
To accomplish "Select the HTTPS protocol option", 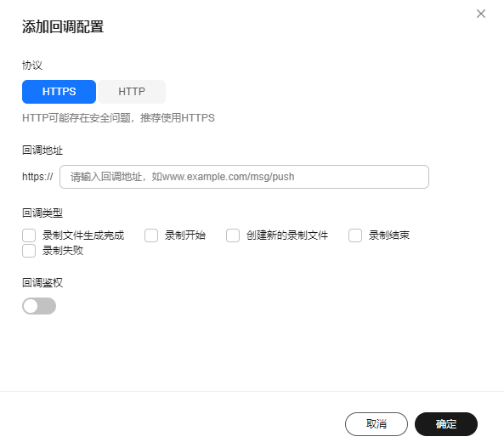I will (59, 92).
